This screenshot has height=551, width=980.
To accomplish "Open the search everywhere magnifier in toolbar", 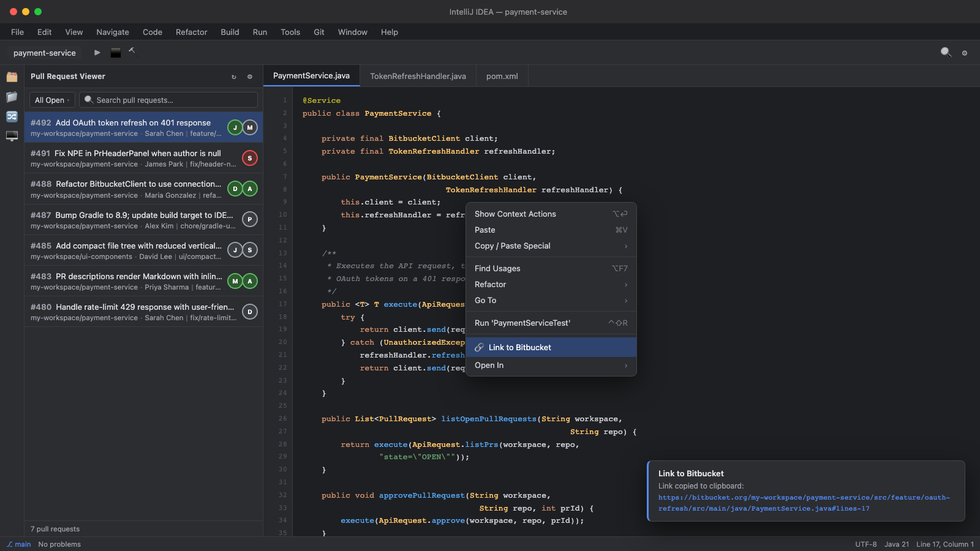I will [x=946, y=53].
